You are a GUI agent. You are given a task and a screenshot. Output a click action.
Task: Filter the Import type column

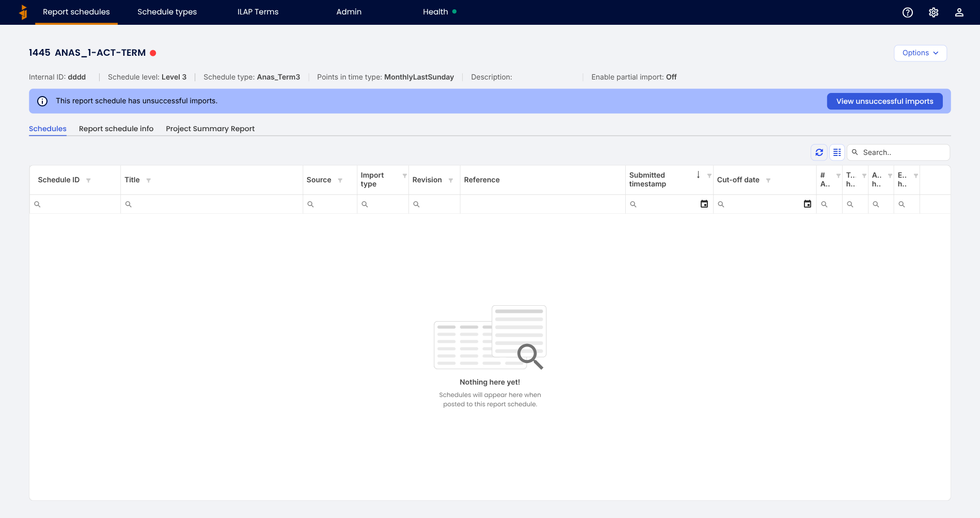(x=405, y=176)
